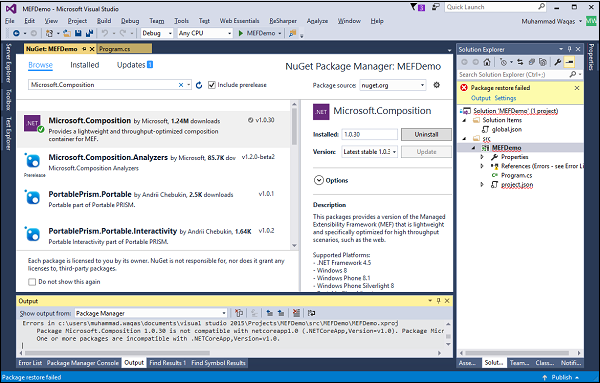The height and width of the screenshot is (383, 600).
Task: Click Solution Explorer home icon
Action: point(486,62)
